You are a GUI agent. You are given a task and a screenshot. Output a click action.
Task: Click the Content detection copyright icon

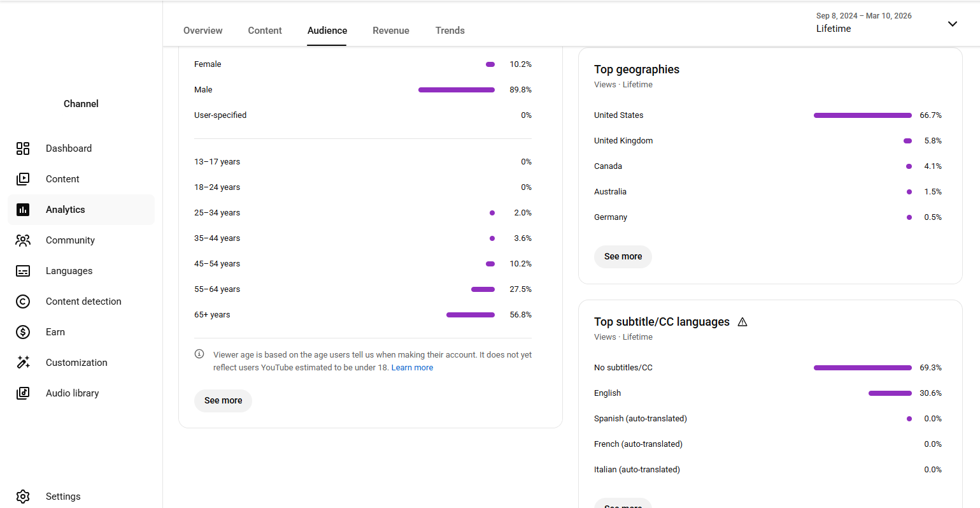pyautogui.click(x=23, y=301)
